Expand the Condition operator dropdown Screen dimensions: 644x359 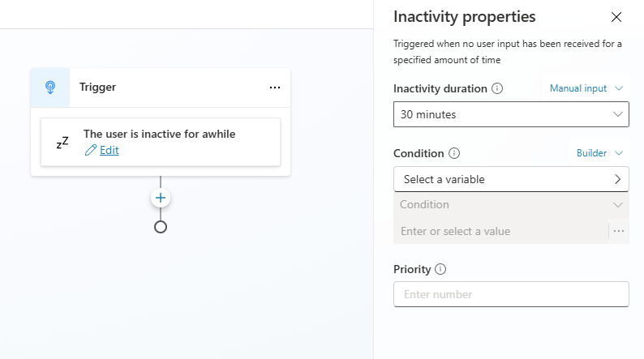coord(511,205)
